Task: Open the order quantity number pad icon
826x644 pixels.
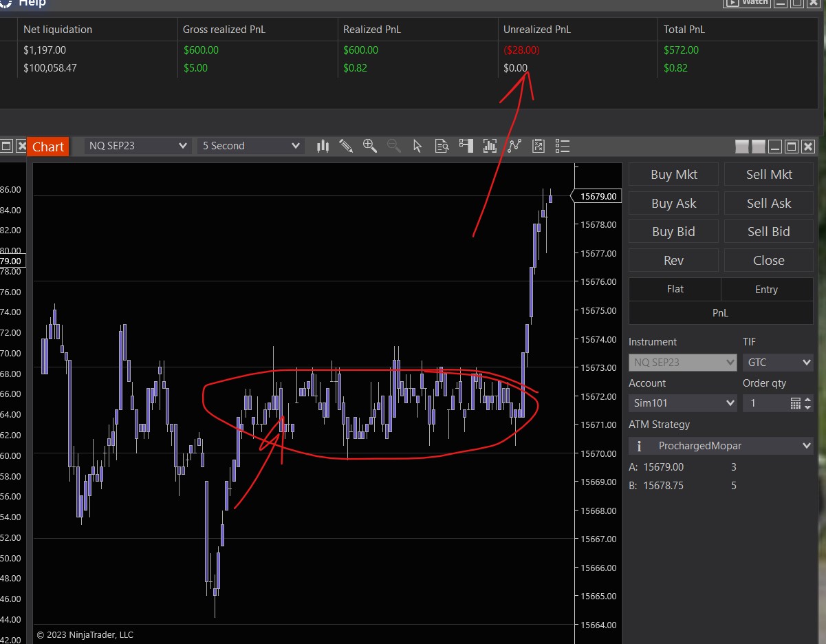Action: tap(795, 403)
